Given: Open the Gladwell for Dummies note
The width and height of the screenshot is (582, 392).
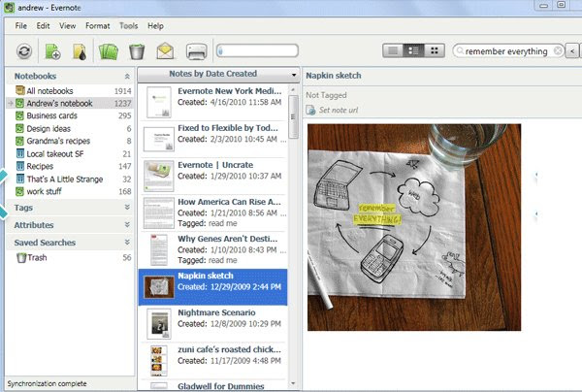Looking at the screenshot, I should [x=213, y=385].
